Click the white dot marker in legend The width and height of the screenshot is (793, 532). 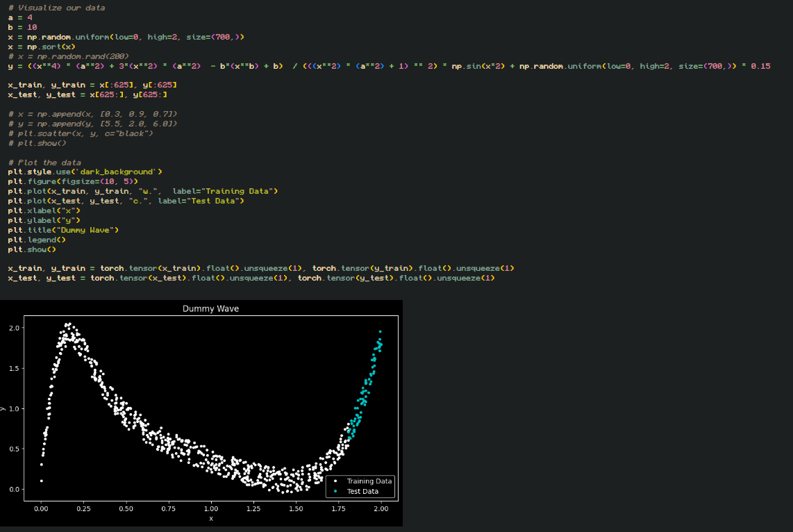point(335,481)
